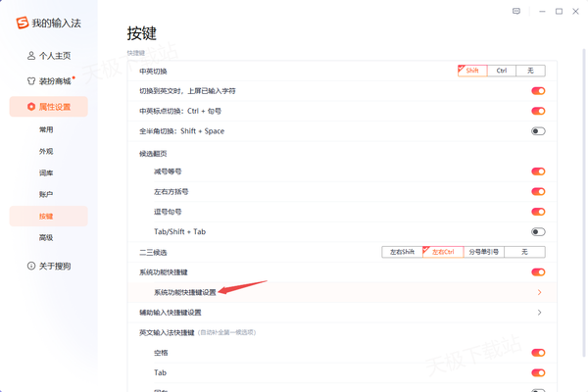Click the 属性设置 hexagon gear icon
Screen dimensions: 588x392
tap(31, 106)
